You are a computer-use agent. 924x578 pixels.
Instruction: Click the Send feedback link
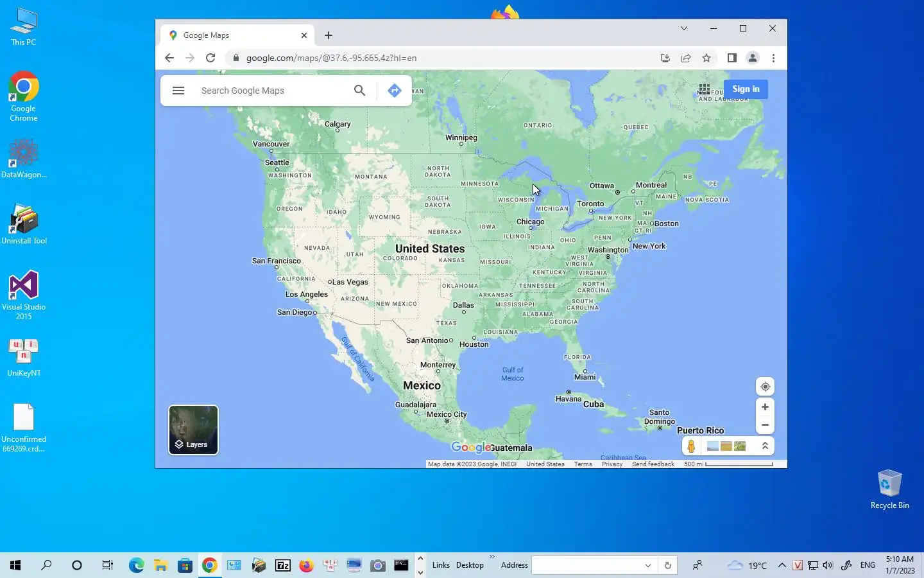pos(653,464)
